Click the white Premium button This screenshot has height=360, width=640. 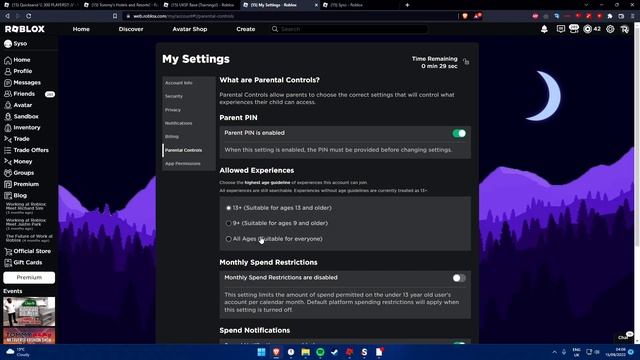click(x=29, y=278)
